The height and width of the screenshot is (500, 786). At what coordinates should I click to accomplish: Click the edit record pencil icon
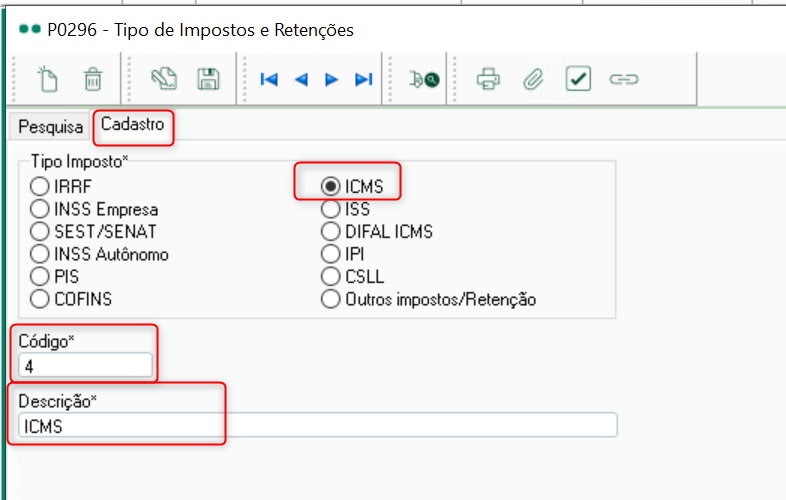(164, 79)
